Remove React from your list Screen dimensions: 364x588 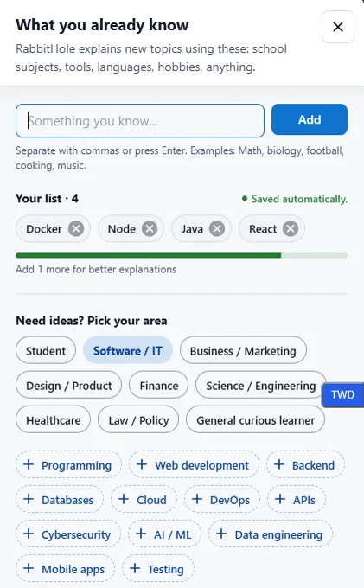coord(291,229)
